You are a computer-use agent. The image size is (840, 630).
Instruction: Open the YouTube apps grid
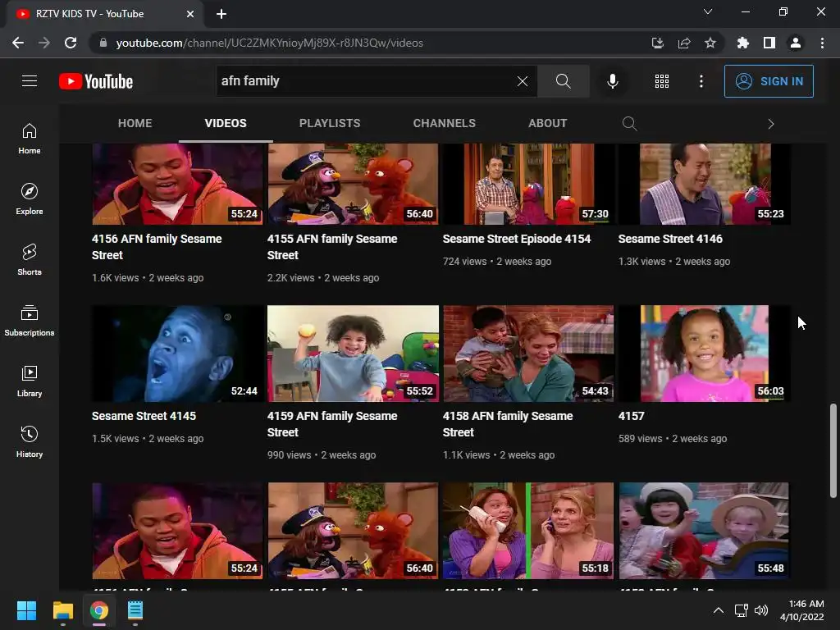[662, 81]
